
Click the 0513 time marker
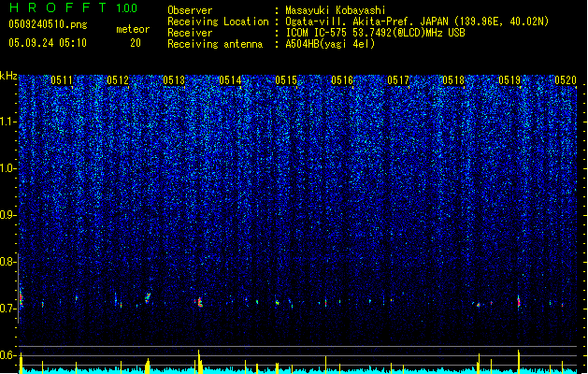(174, 80)
